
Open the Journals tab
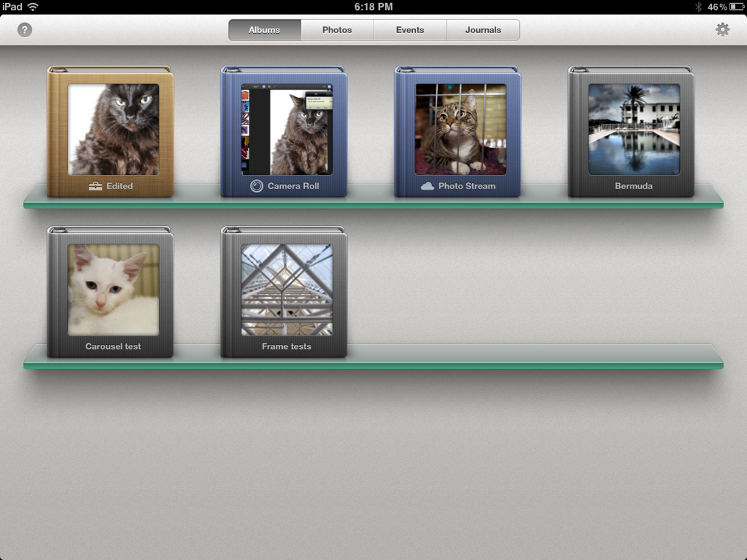tap(483, 30)
